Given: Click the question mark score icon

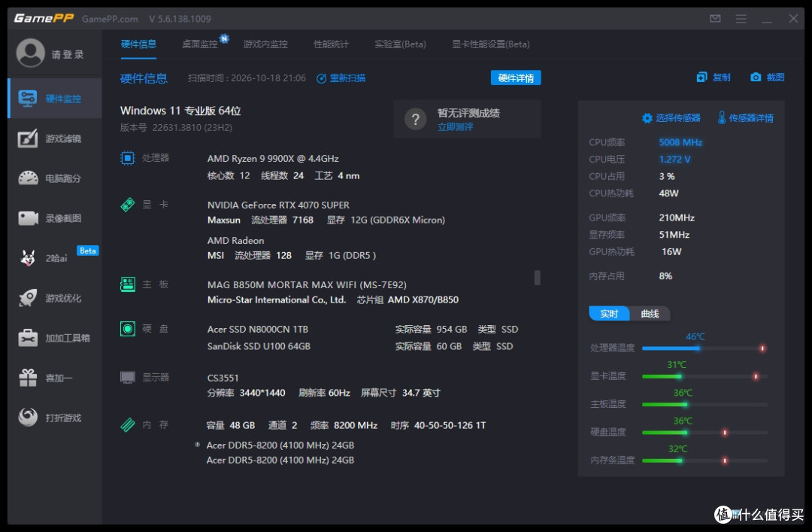Looking at the screenshot, I should point(415,120).
